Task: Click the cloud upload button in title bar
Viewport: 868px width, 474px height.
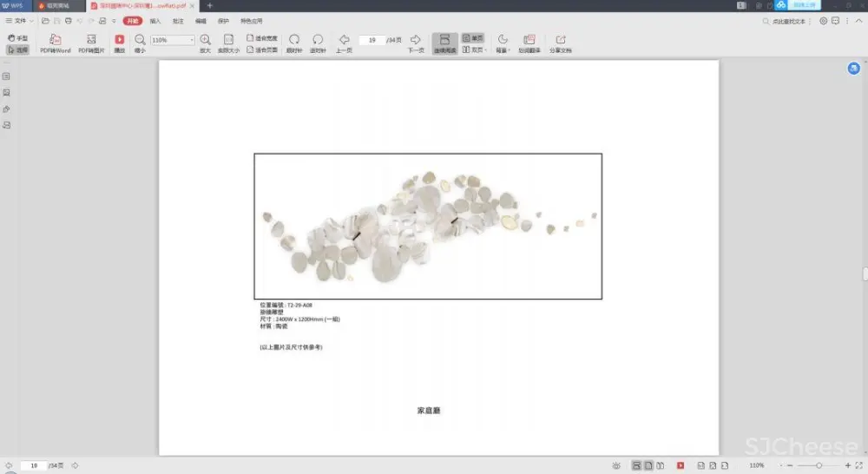Action: 798,5
